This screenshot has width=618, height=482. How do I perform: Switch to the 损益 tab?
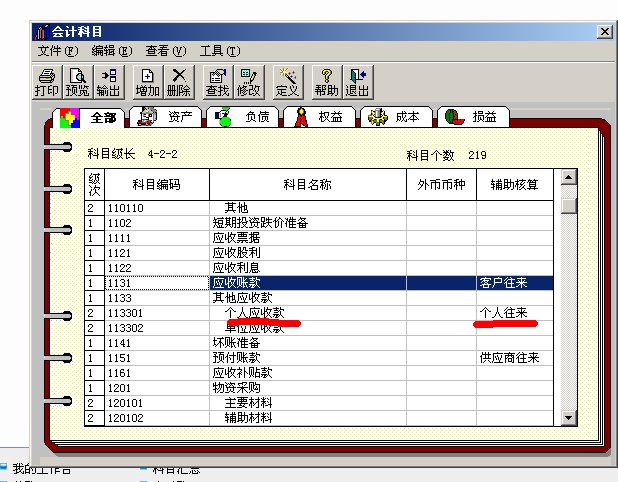[473, 117]
